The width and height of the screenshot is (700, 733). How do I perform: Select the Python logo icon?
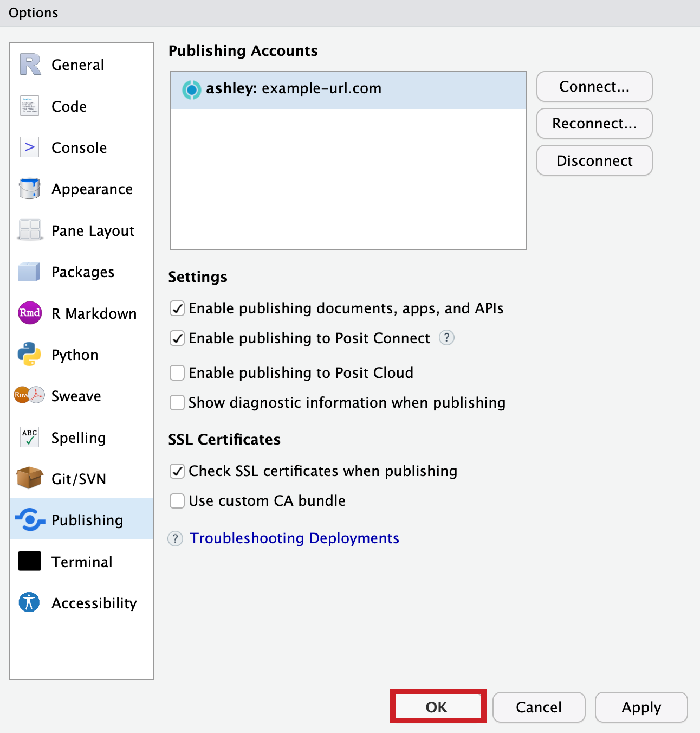[x=29, y=355]
